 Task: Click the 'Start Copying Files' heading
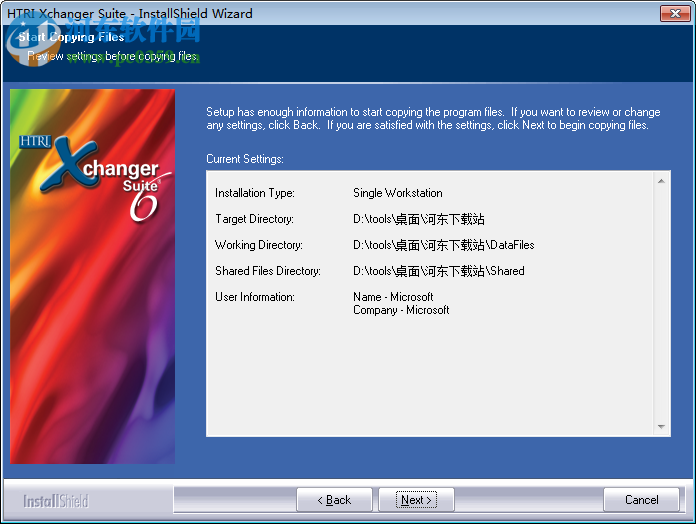[x=71, y=37]
